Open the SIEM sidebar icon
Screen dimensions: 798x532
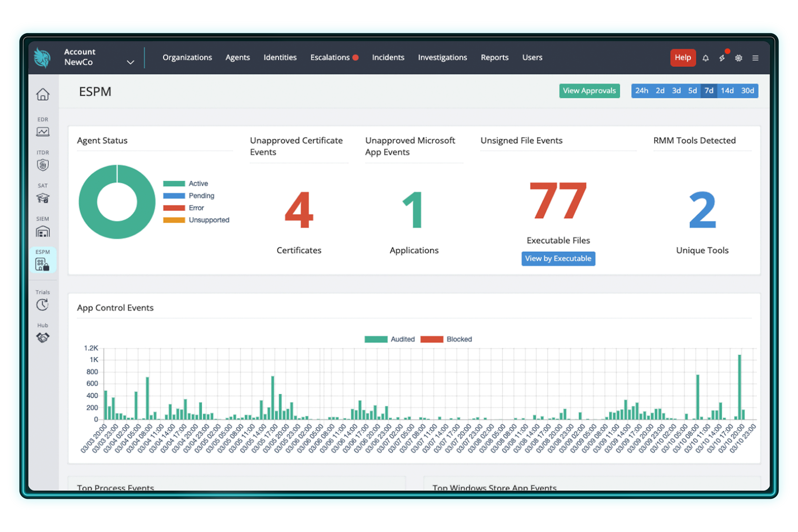43,231
